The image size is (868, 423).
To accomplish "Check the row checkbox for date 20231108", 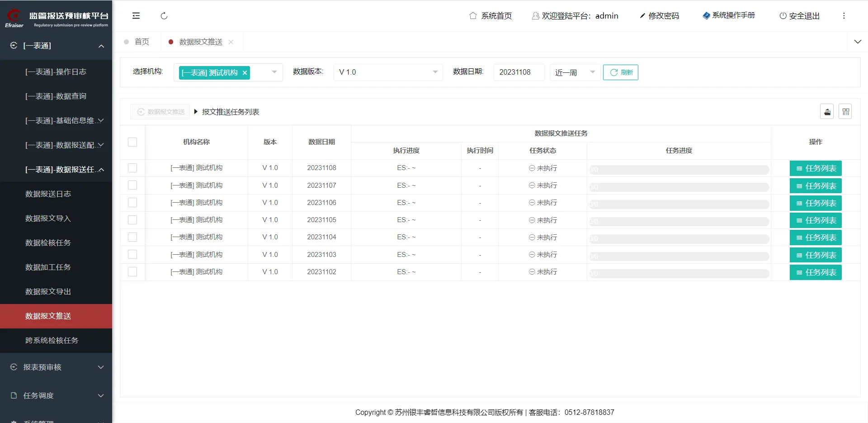I will 132,168.
